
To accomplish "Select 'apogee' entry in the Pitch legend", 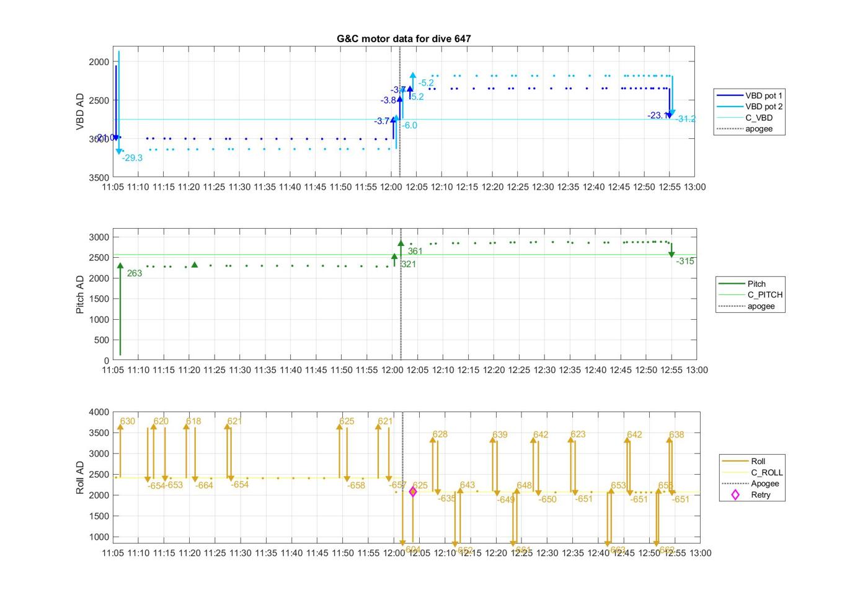I will pos(747,306).
